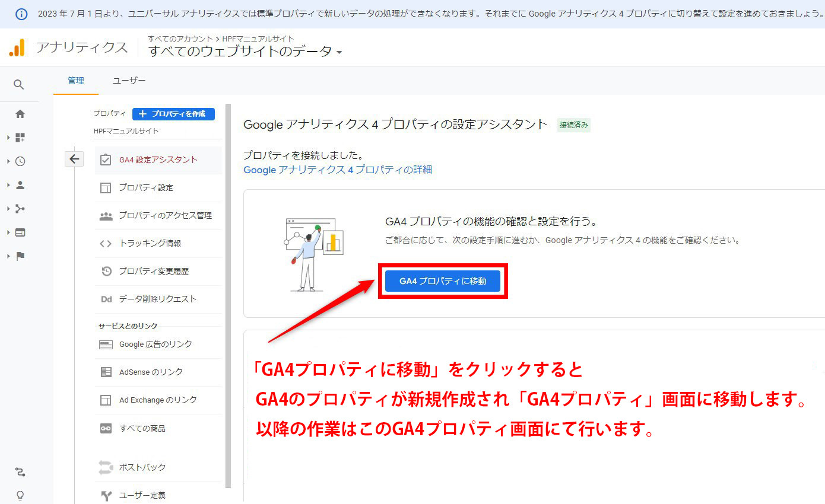Click the Dd icon for データ削除リクエスト
This screenshot has width=825, height=504.
point(106,299)
